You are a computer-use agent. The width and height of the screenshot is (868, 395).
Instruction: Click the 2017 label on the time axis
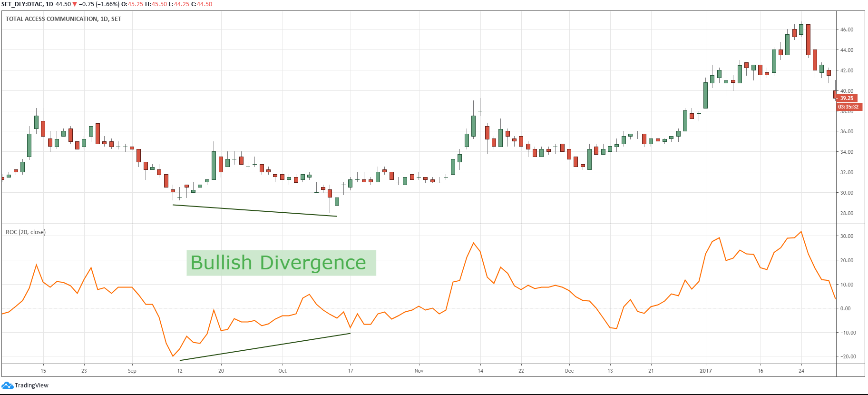click(x=705, y=371)
